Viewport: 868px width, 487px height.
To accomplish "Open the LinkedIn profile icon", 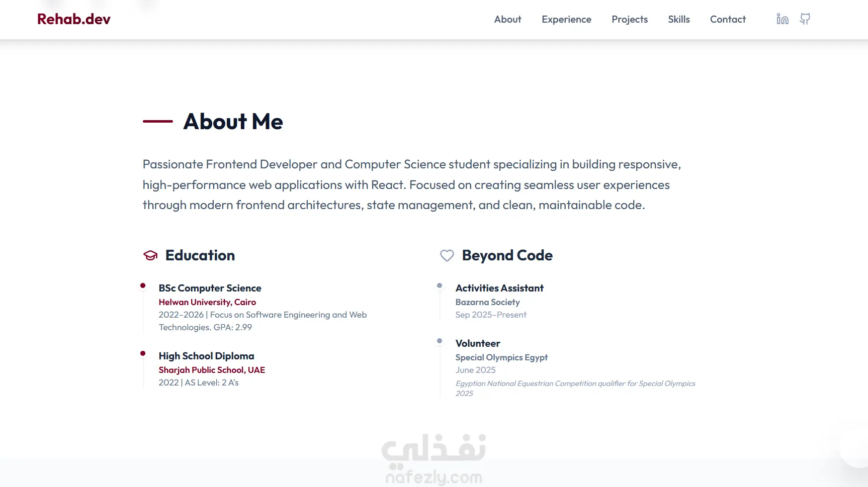I will (x=783, y=19).
